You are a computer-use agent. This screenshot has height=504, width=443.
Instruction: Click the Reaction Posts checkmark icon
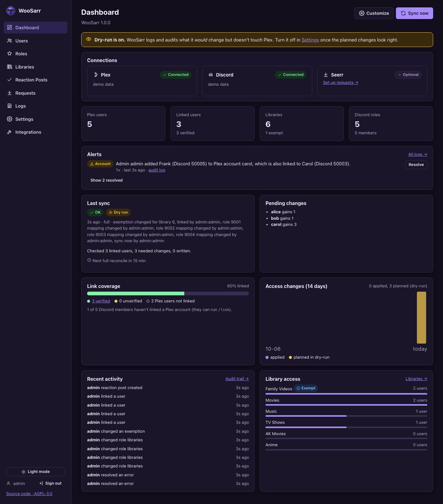click(x=10, y=80)
